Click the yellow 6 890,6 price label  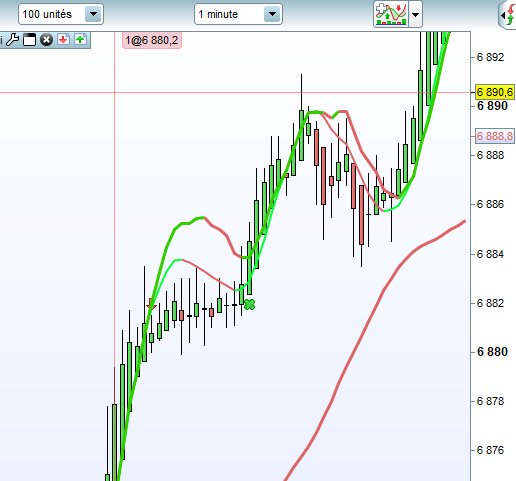tap(495, 92)
